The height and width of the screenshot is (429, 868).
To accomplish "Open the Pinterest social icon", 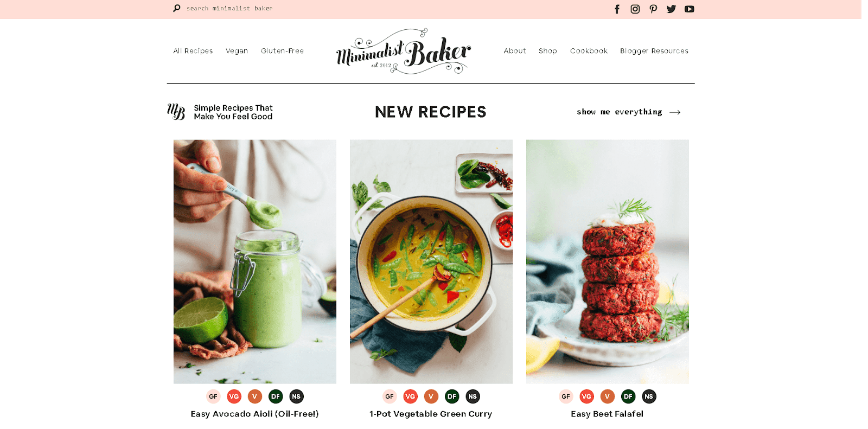I will click(653, 9).
